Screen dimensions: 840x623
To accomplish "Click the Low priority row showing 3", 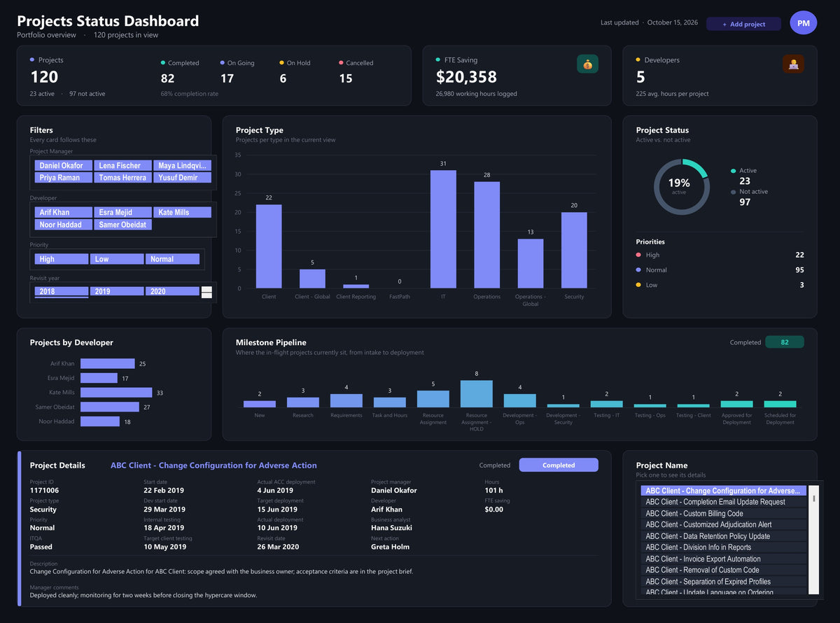I will [x=720, y=285].
